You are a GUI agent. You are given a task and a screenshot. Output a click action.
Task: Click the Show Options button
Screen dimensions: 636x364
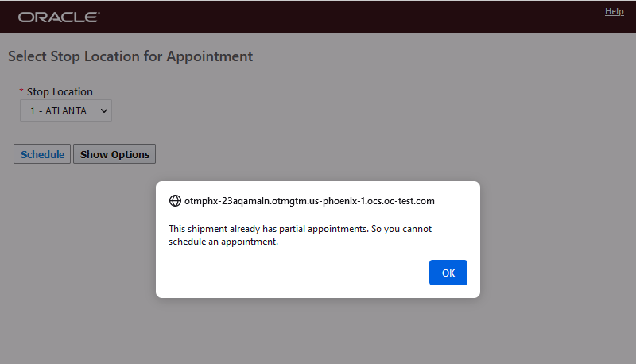pos(114,154)
